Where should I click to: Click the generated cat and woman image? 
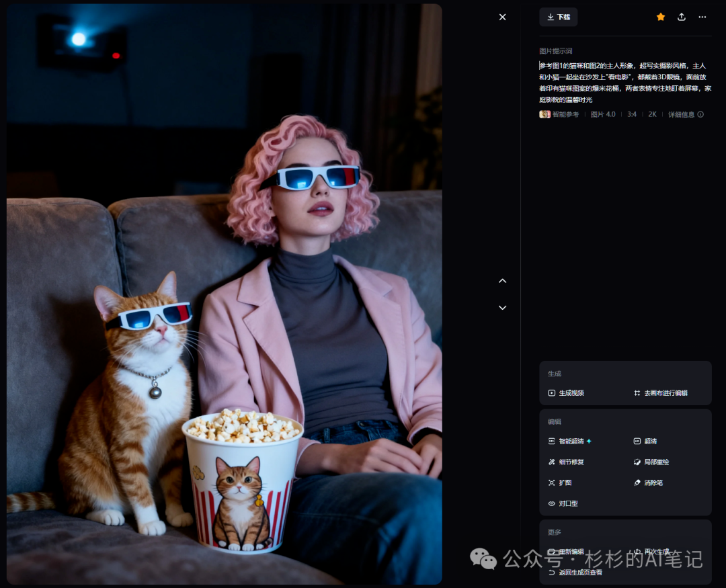[224, 294]
